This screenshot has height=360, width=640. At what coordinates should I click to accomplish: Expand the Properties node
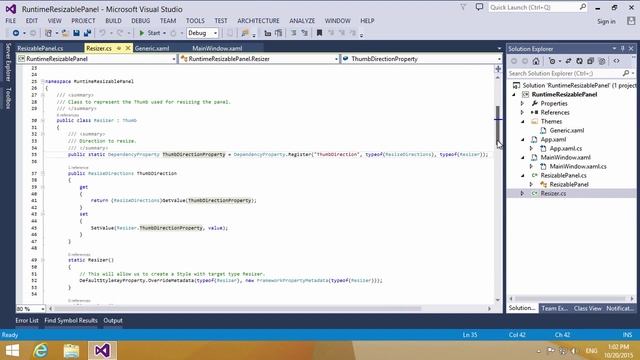[x=522, y=104]
